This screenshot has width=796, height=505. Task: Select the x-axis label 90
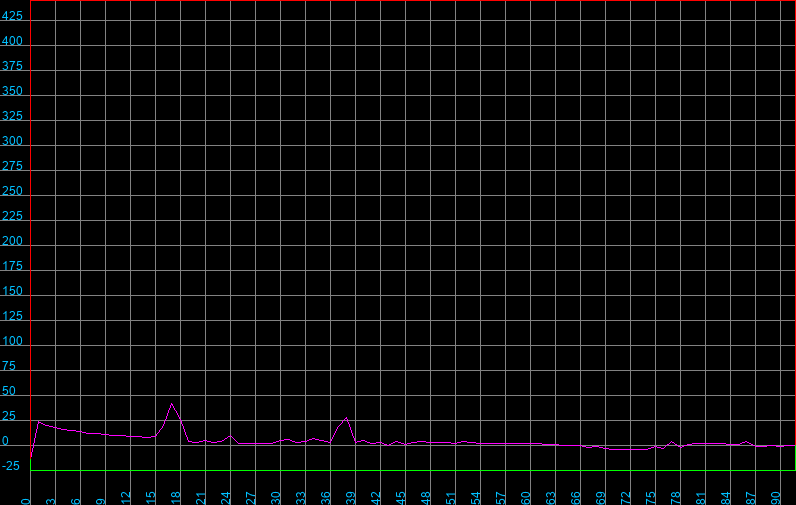tap(777, 497)
